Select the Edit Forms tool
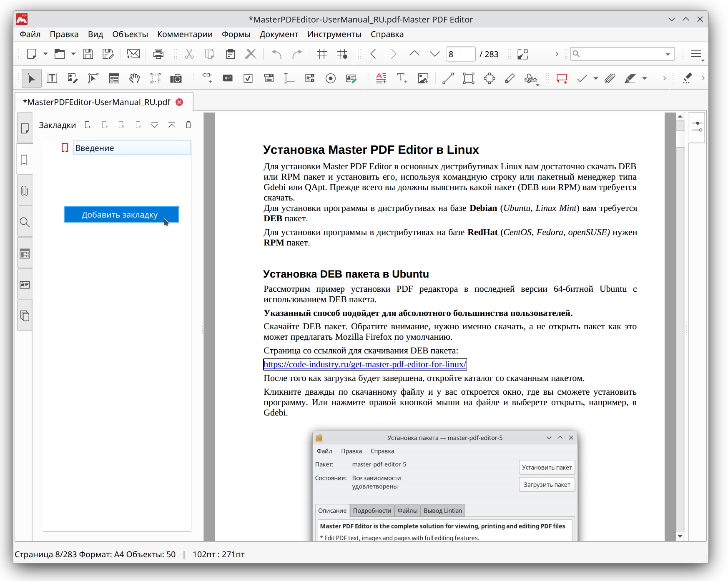 pos(114,78)
